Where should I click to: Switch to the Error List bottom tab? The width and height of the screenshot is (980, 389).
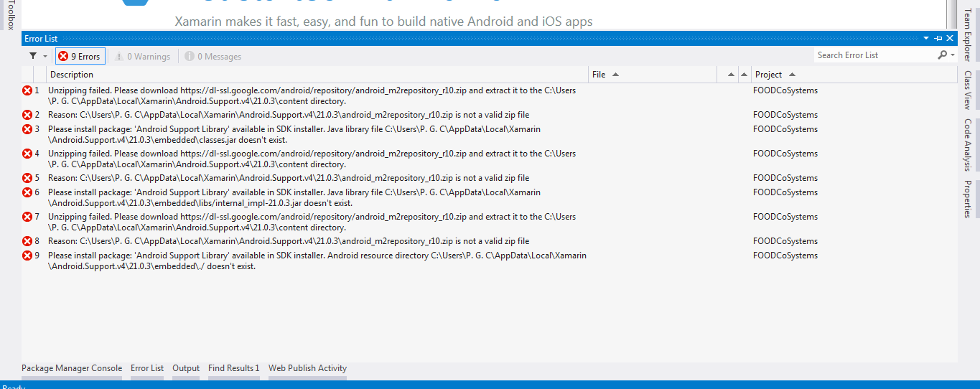point(147,368)
